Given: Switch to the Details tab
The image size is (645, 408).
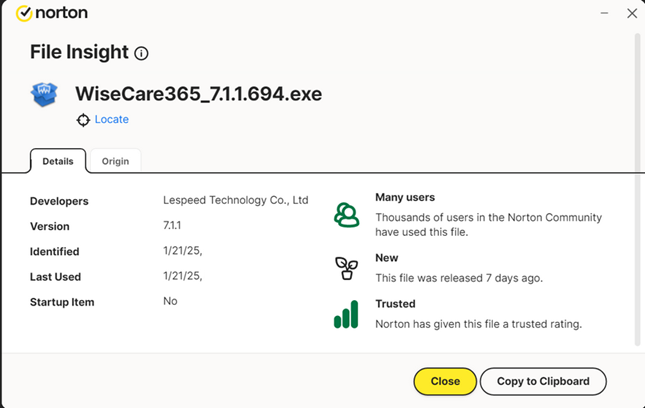Looking at the screenshot, I should 58,161.
